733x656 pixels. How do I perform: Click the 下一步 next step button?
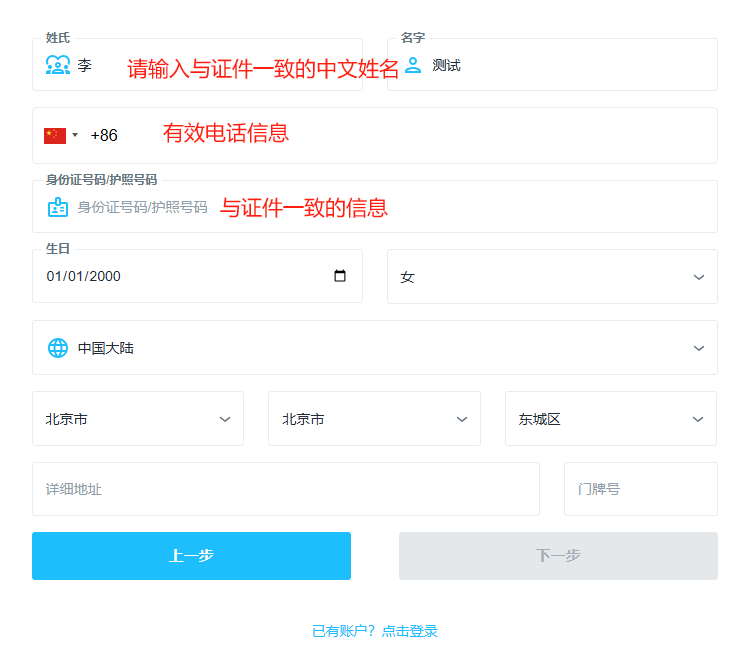point(558,556)
